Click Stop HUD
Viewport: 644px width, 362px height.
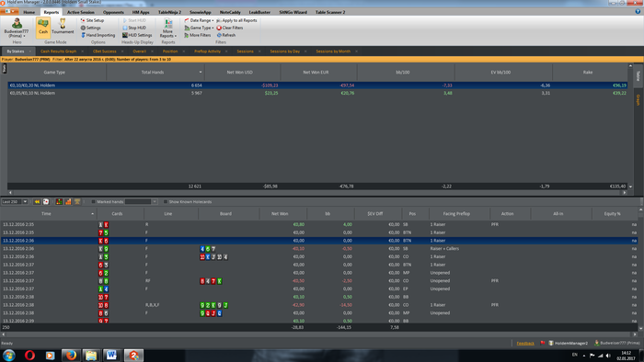pos(134,28)
